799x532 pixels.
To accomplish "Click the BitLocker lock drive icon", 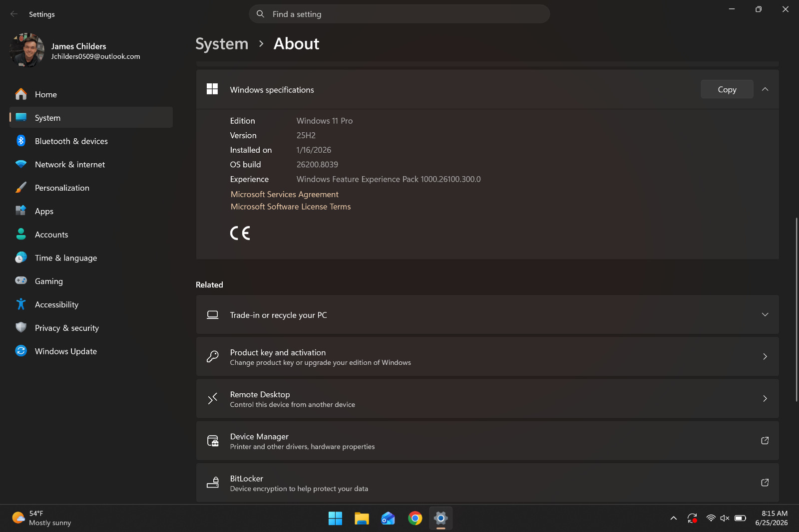I will pos(213,482).
